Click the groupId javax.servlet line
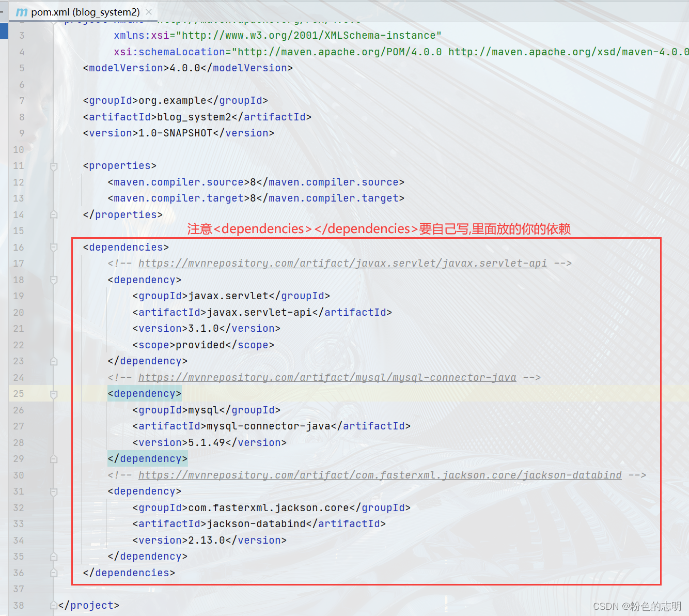Viewport: 689px width, 616px height. pos(231,296)
